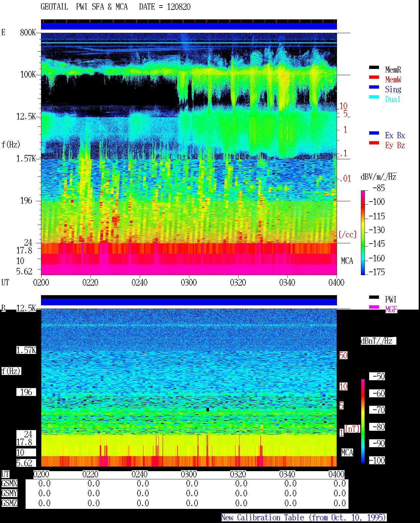Click the [nT] unit label on B panel

tap(352, 428)
